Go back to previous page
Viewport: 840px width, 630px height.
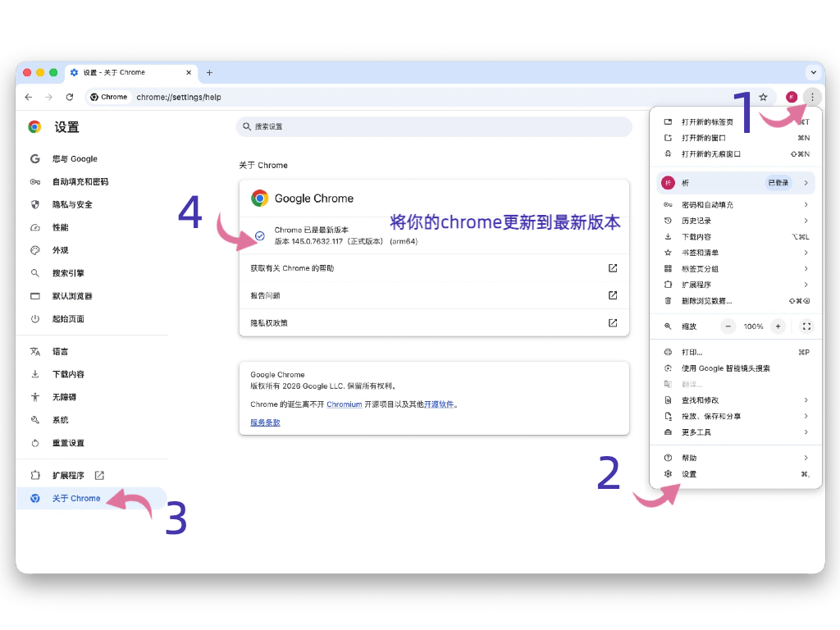point(29,97)
